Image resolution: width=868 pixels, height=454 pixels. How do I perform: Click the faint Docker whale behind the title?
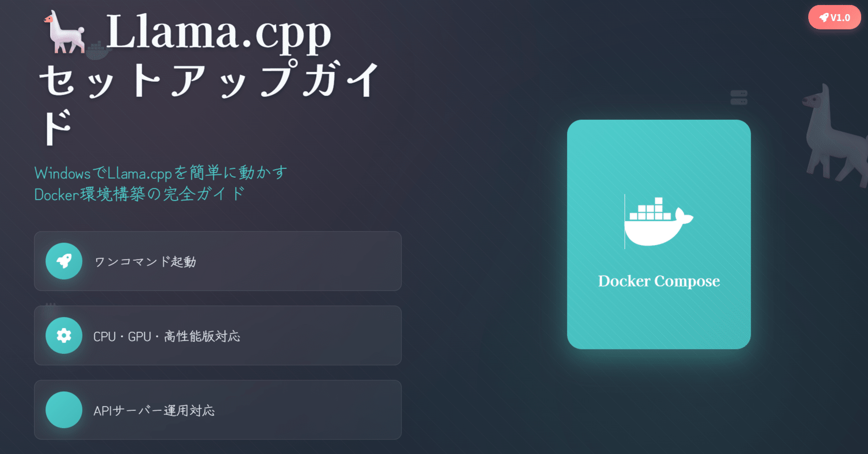coord(97,50)
